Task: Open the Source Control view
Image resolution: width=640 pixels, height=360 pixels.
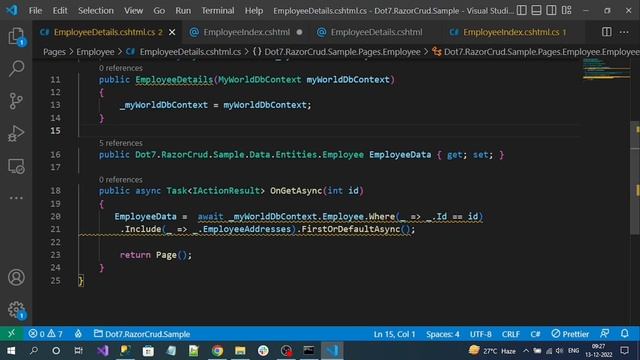Action: point(16,101)
